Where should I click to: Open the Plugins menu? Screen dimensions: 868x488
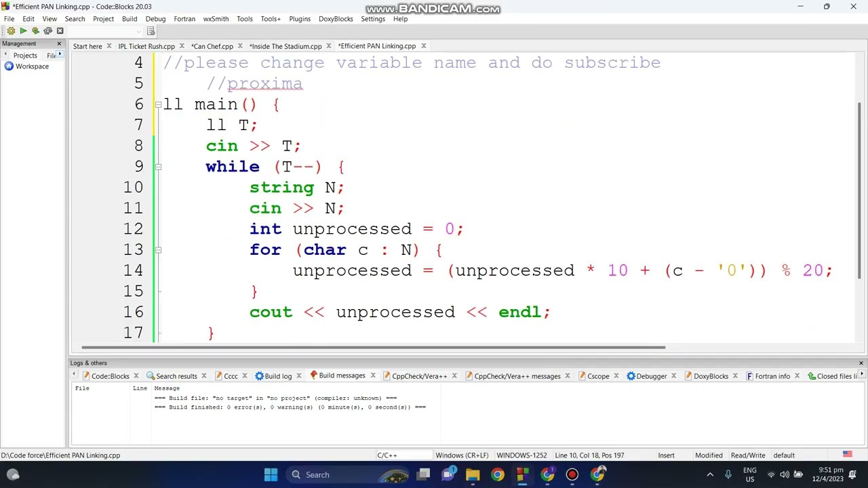[300, 19]
